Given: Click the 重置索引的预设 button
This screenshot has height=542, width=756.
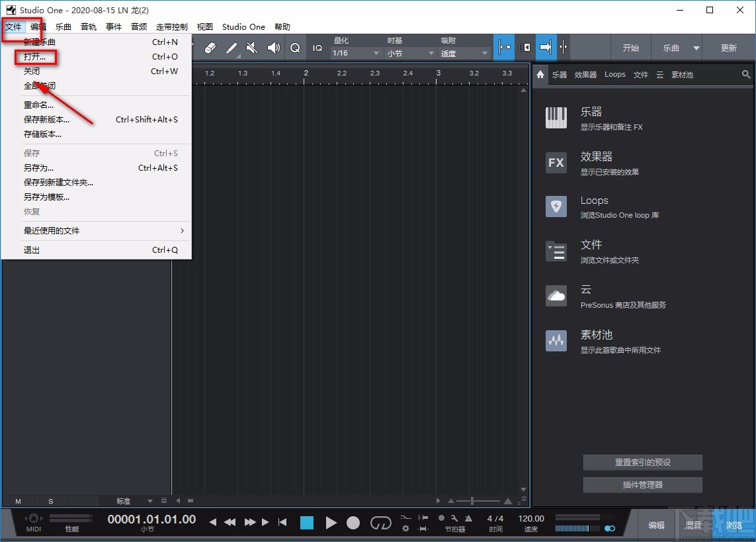Looking at the screenshot, I should [x=643, y=462].
